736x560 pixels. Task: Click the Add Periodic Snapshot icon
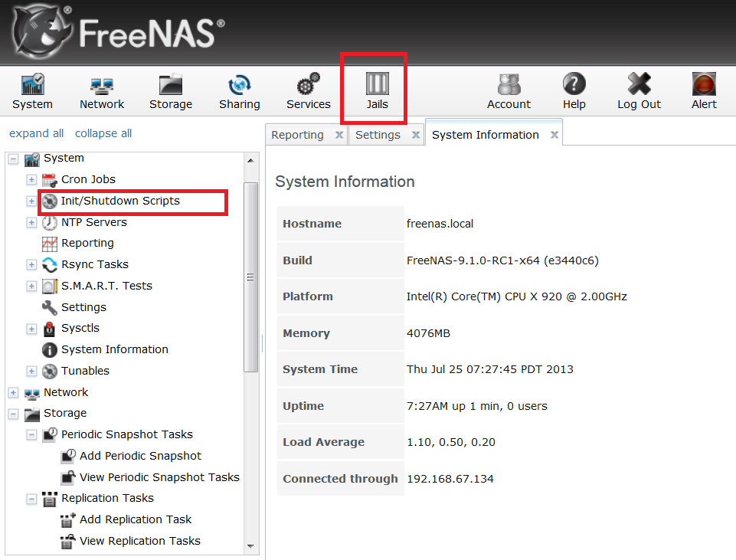click(68, 457)
